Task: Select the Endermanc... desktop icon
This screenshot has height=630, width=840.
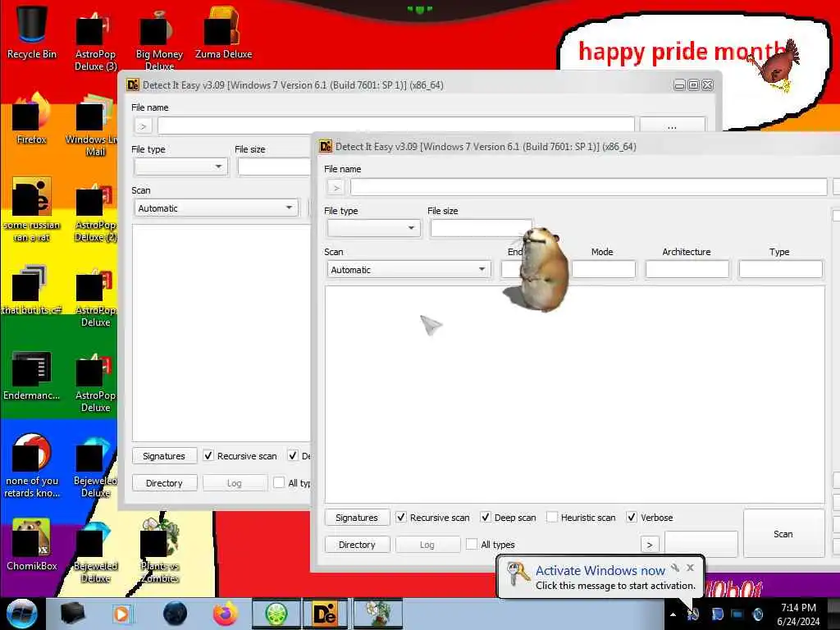Action: (x=32, y=375)
